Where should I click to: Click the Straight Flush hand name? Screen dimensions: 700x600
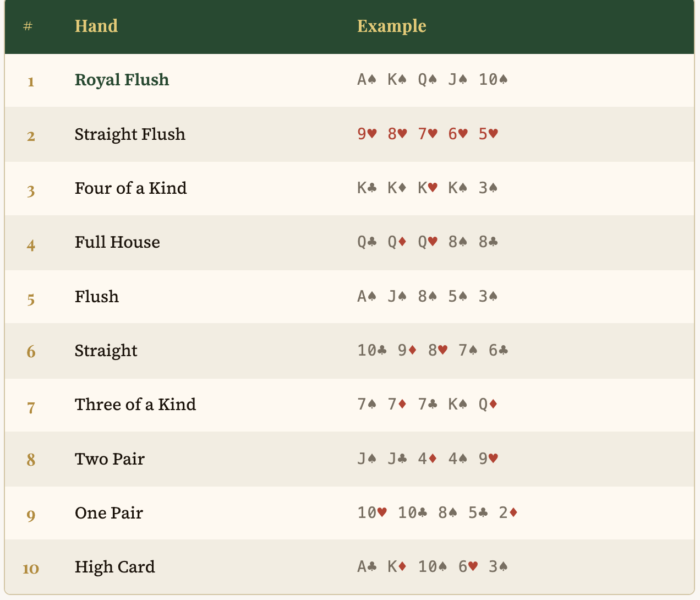(130, 134)
